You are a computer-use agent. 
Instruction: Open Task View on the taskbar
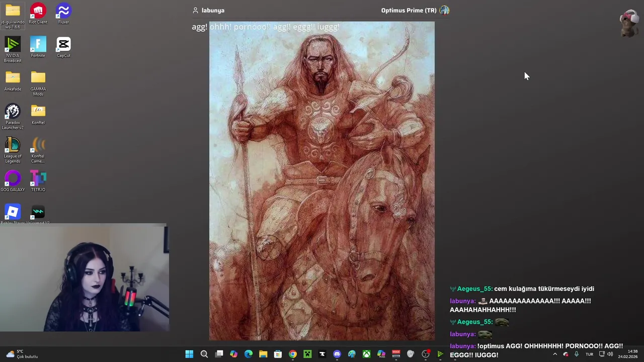(x=219, y=354)
